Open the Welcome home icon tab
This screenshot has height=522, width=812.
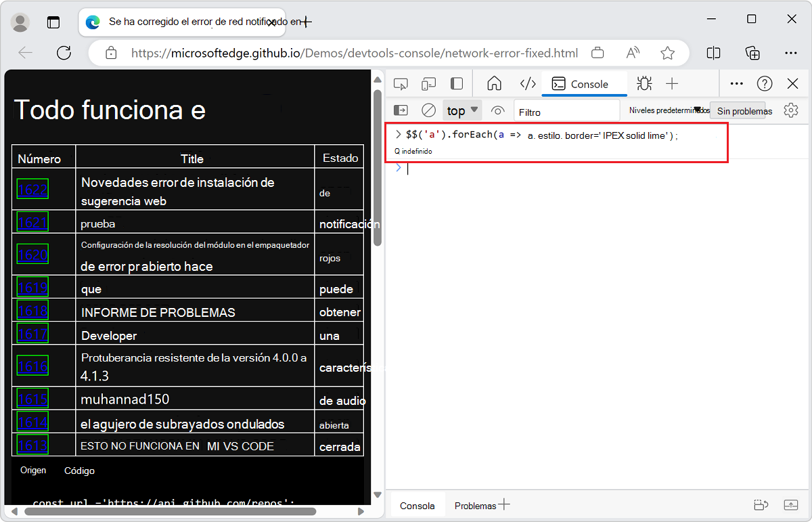click(x=495, y=84)
